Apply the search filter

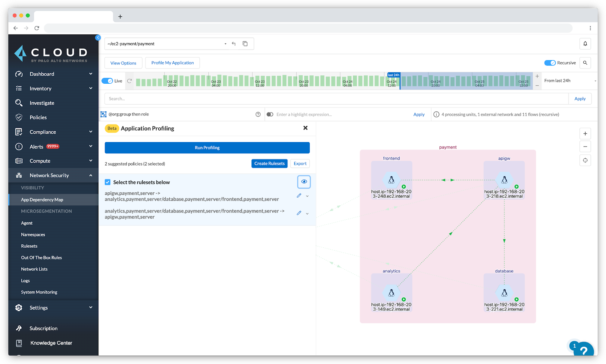tap(580, 99)
